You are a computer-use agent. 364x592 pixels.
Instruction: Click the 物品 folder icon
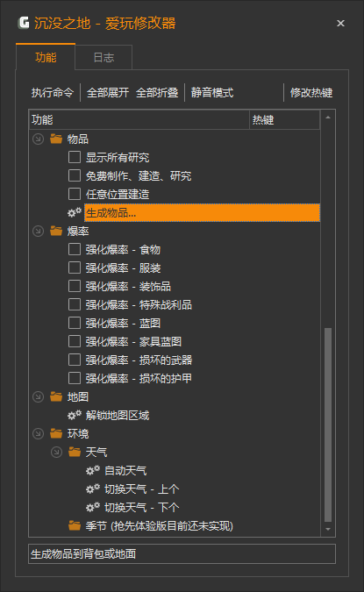(56, 139)
